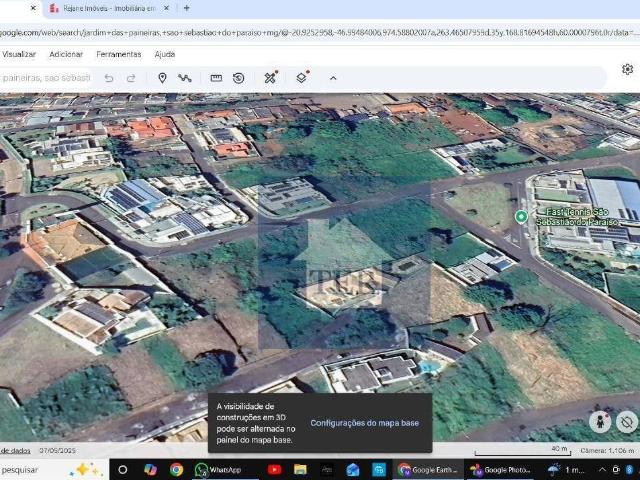Image resolution: width=640 pixels, height=480 pixels.
Task: Click the 40 m scale bar
Action: pos(522,451)
